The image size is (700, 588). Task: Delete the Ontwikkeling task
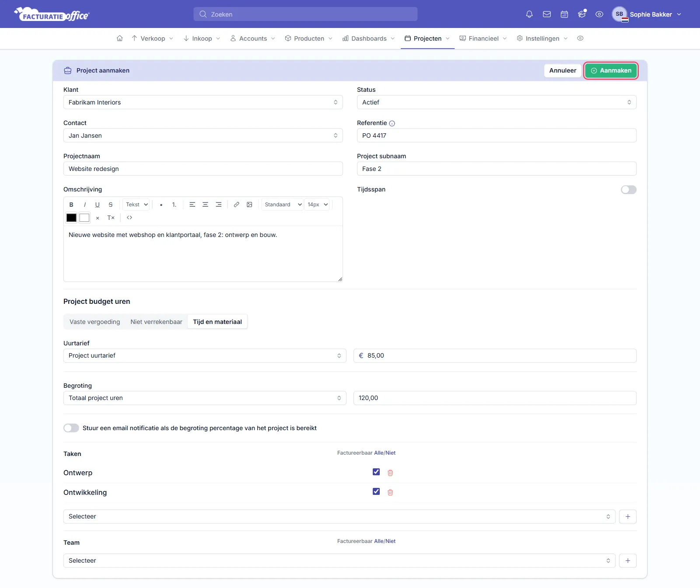point(390,492)
